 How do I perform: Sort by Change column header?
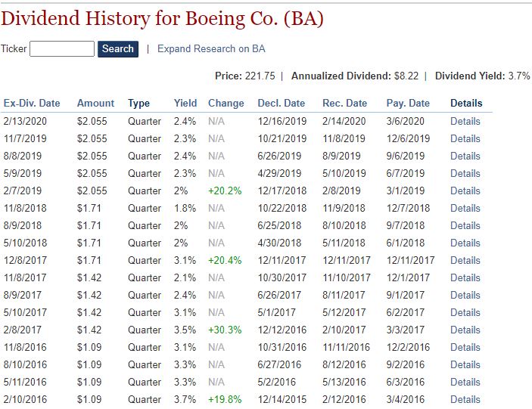pos(226,103)
